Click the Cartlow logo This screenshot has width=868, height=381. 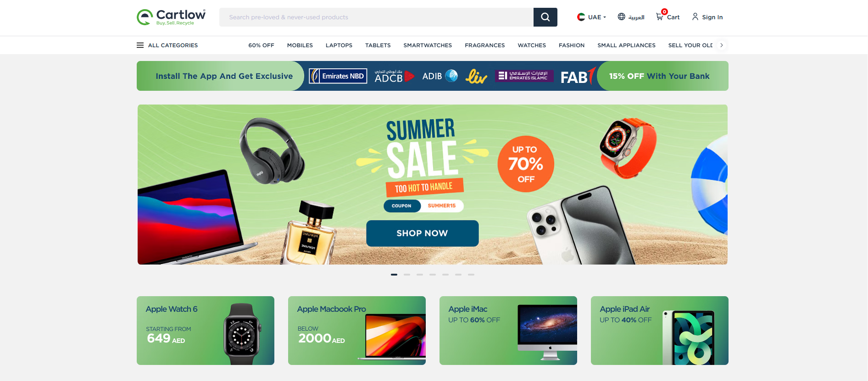click(171, 17)
